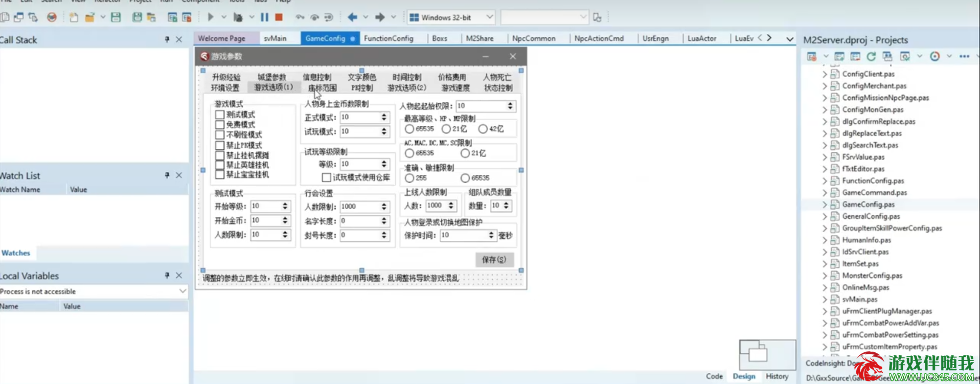Open the Local Variables process dropdown
Image resolution: width=980 pixels, height=384 pixels.
(183, 291)
